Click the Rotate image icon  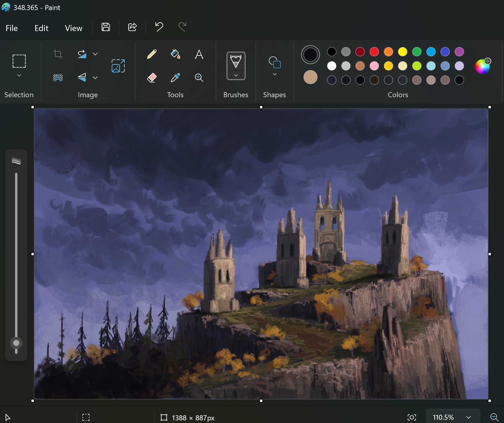pyautogui.click(x=82, y=54)
